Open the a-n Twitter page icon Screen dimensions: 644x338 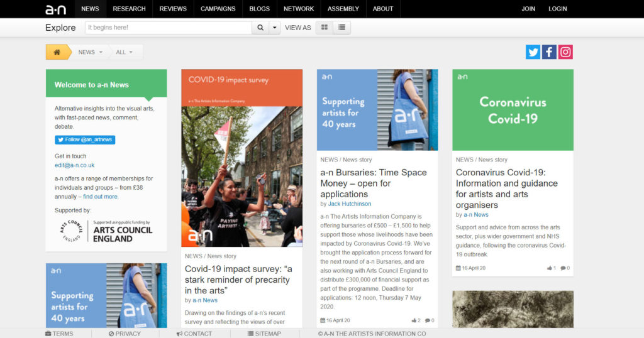tap(533, 52)
